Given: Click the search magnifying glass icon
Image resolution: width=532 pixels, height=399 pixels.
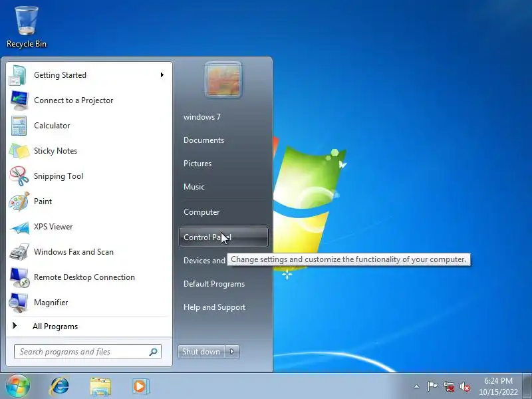Looking at the screenshot, I should click(154, 352).
